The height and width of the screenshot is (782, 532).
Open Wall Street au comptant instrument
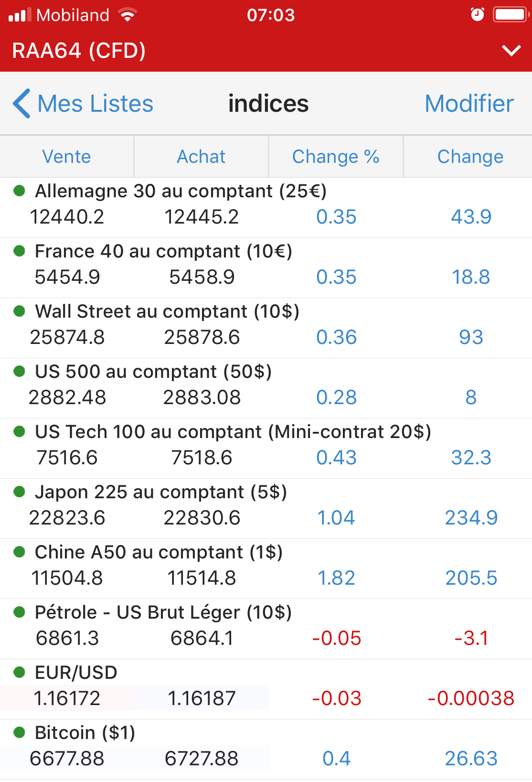167,311
